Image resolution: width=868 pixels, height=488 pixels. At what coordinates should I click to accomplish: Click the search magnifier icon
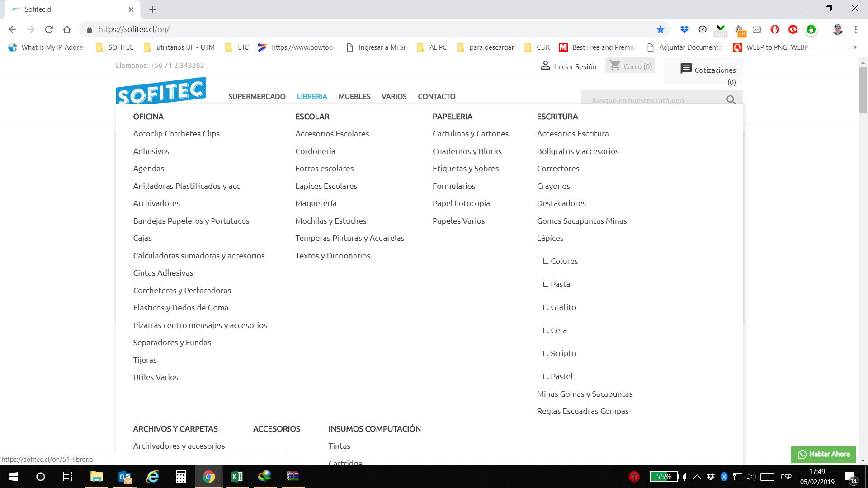point(731,100)
